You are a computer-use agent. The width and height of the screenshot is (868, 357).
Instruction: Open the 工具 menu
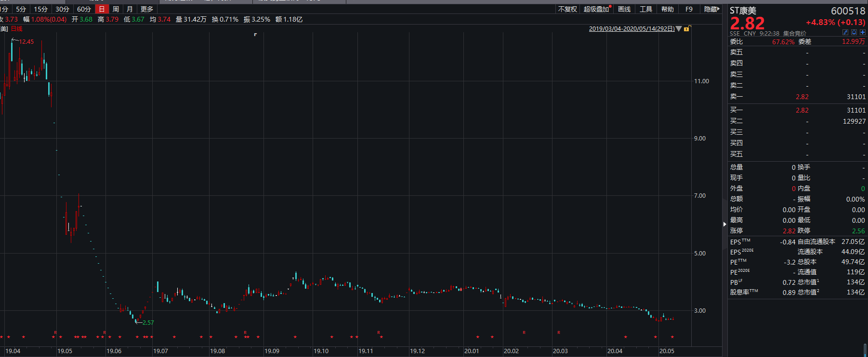(645, 9)
